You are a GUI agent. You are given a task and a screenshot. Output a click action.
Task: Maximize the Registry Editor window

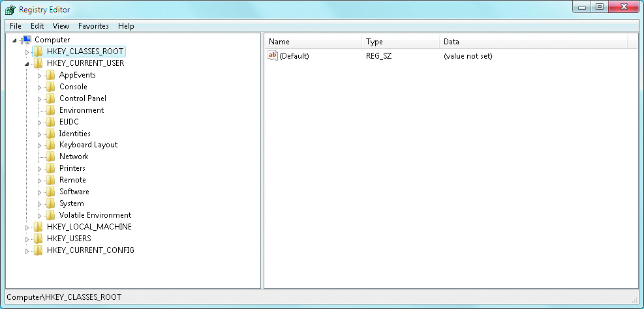pyautogui.click(x=599, y=7)
